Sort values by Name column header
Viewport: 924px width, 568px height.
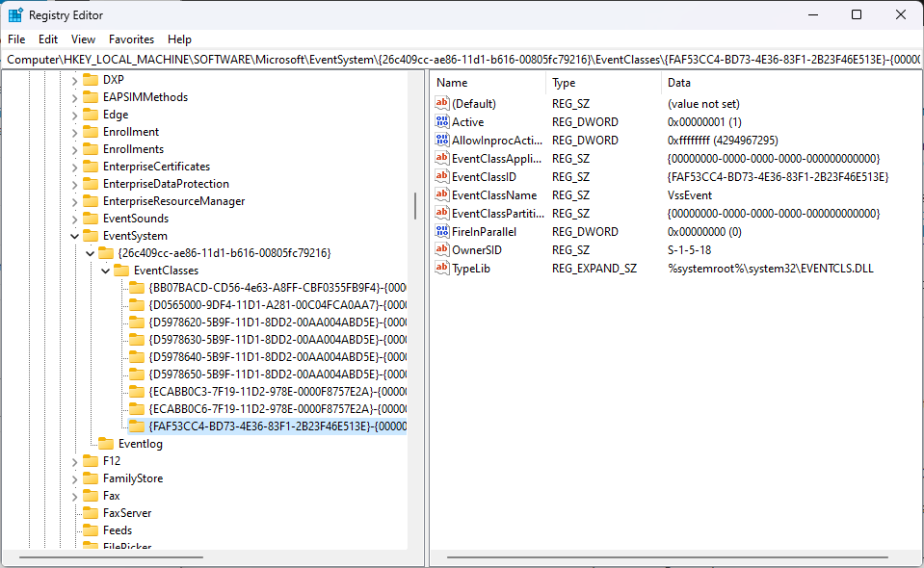488,83
